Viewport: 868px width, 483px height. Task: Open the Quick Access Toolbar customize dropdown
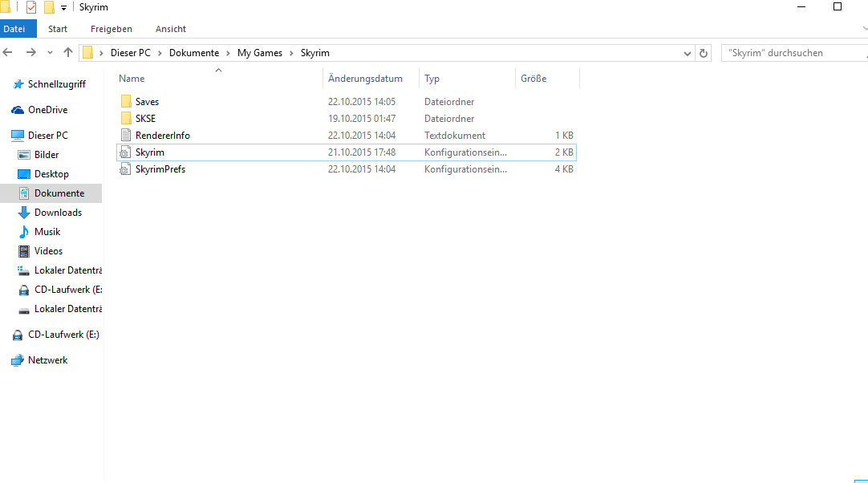pyautogui.click(x=63, y=8)
